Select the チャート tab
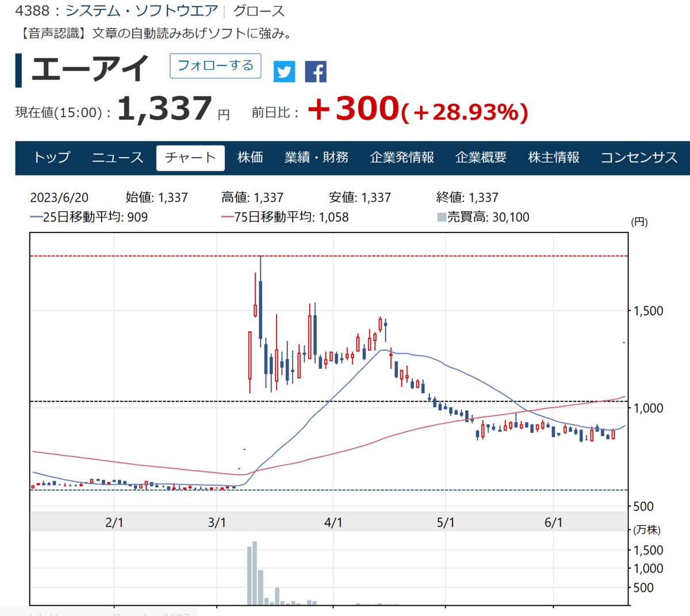Image resolution: width=690 pixels, height=616 pixels. point(190,158)
